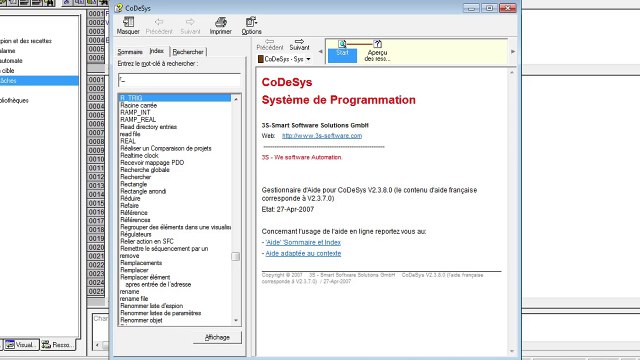This screenshot has width=640, height=360.
Task: Click index list scroll up arrow
Action: pos(236,99)
